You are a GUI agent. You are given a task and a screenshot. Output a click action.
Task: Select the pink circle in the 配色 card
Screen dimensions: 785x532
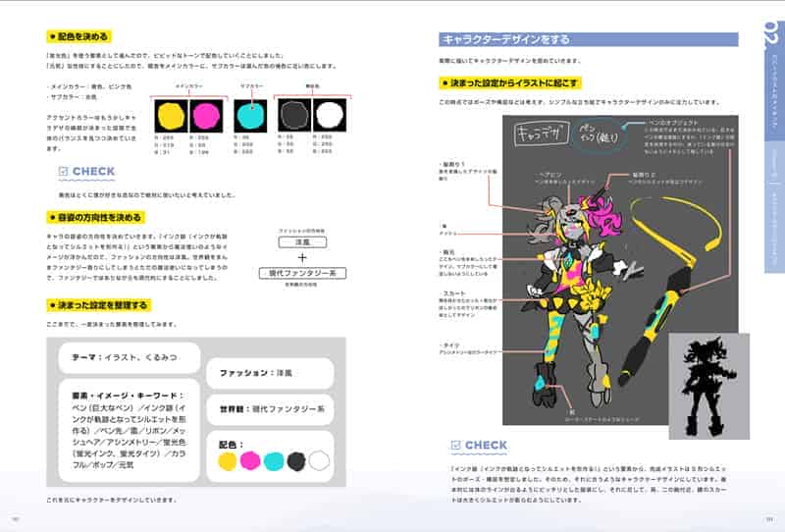[x=250, y=460]
